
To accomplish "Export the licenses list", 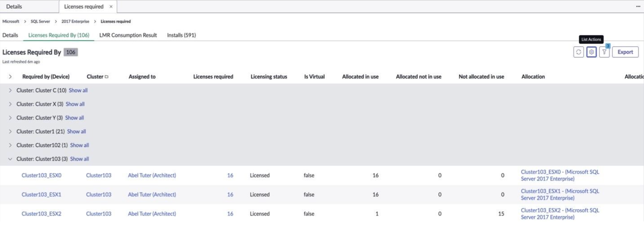I will point(625,52).
